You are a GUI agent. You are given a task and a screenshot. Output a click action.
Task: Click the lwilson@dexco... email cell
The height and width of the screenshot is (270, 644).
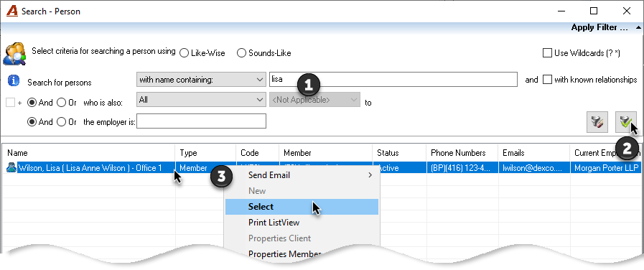click(534, 167)
